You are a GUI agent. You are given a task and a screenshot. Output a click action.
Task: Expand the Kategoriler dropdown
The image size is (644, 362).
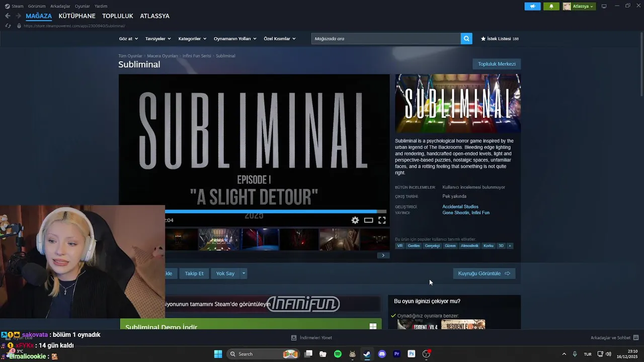(192, 39)
